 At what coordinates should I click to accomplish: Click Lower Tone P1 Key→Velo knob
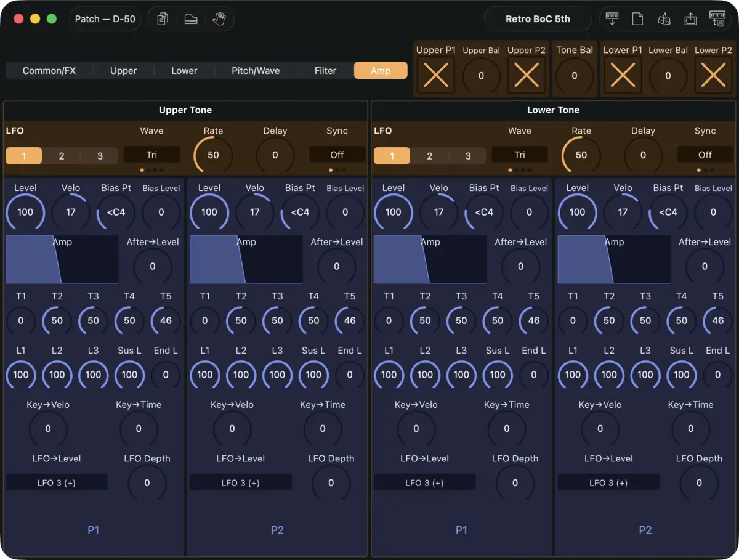[x=416, y=429]
